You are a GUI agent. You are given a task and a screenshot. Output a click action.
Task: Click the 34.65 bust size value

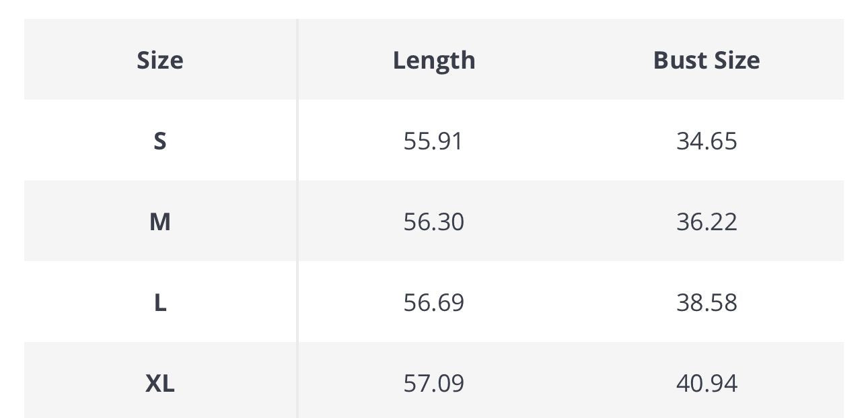point(707,141)
